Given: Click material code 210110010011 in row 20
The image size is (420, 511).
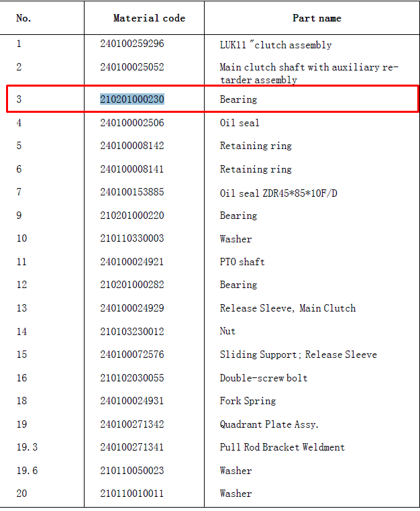Looking at the screenshot, I should pyautogui.click(x=132, y=494).
